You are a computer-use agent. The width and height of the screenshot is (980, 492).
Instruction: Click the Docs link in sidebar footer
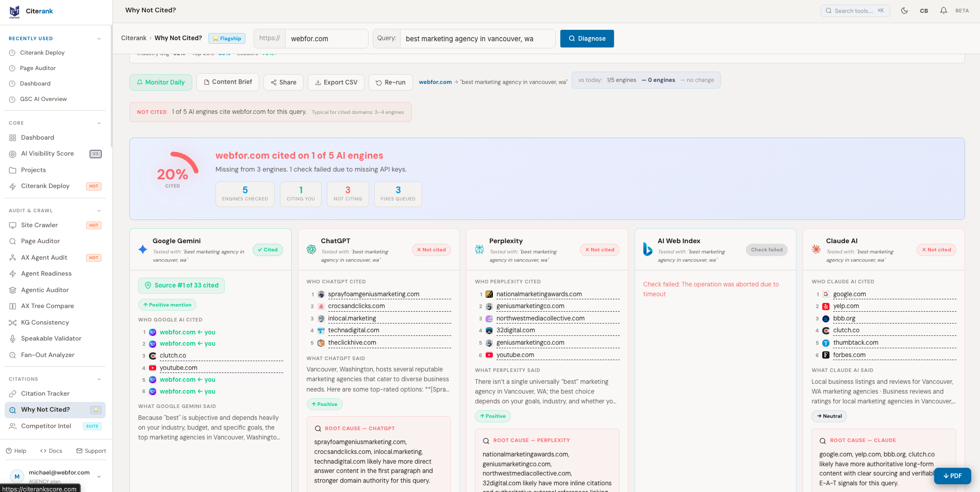51,451
